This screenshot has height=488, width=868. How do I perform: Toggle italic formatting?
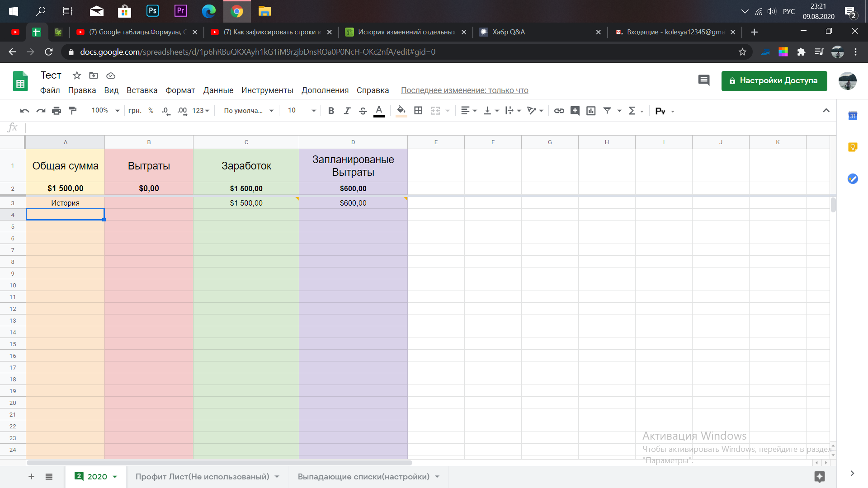(x=347, y=111)
